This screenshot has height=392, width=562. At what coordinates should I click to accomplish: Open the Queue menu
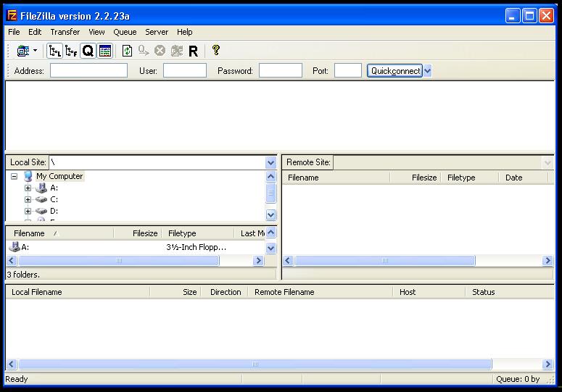point(125,32)
